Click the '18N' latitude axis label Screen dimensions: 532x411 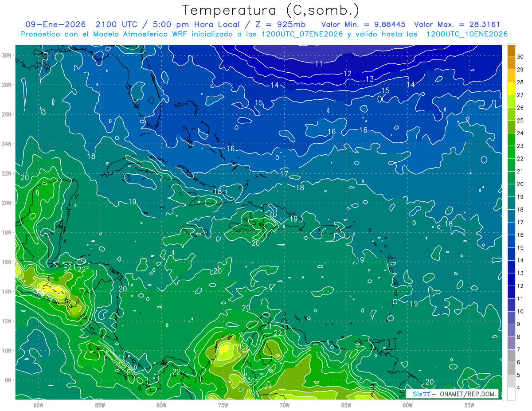tap(6, 232)
